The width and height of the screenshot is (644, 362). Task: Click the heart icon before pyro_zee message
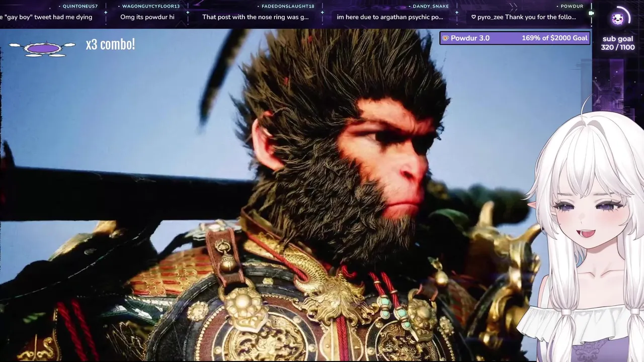pyautogui.click(x=473, y=17)
